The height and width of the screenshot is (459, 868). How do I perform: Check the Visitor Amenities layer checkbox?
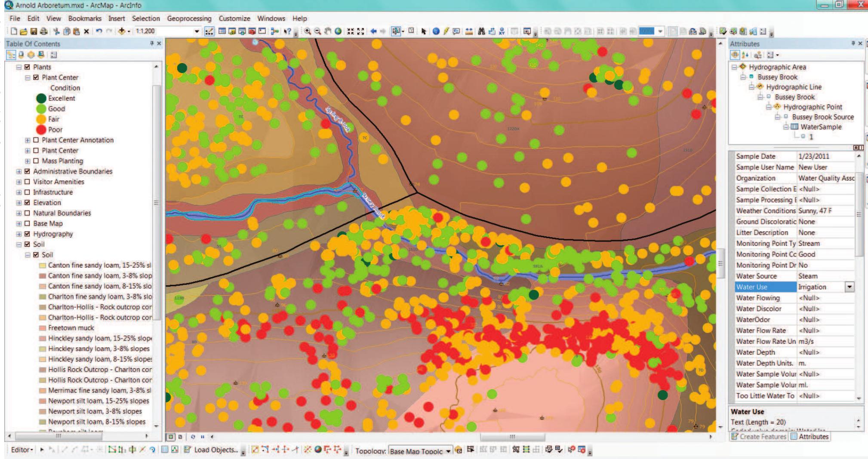[x=28, y=182]
